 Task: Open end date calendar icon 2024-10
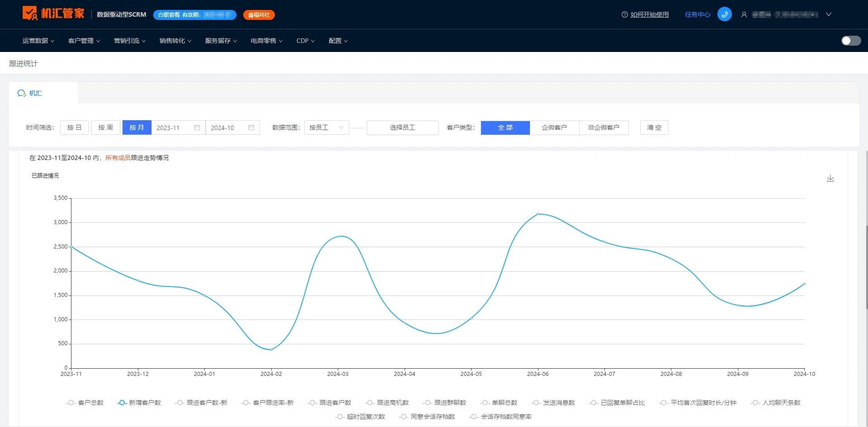point(251,127)
